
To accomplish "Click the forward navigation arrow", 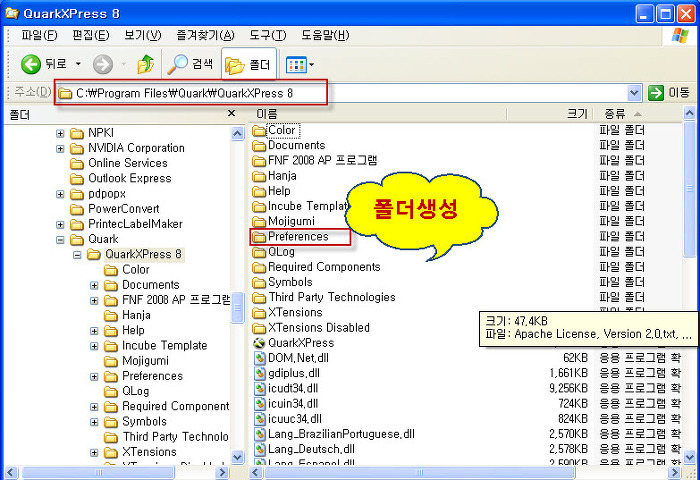I will point(103,64).
